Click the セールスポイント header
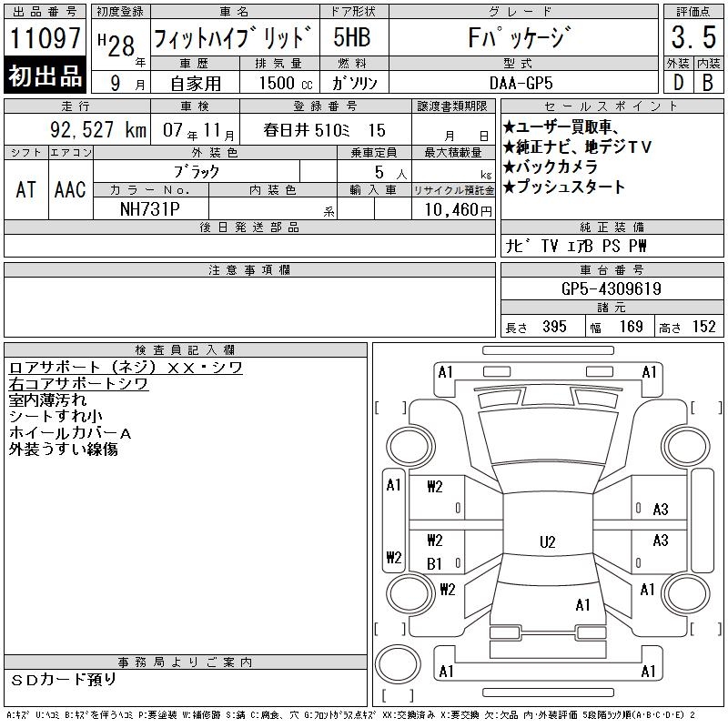This screenshot has height=728, width=728. 612,106
